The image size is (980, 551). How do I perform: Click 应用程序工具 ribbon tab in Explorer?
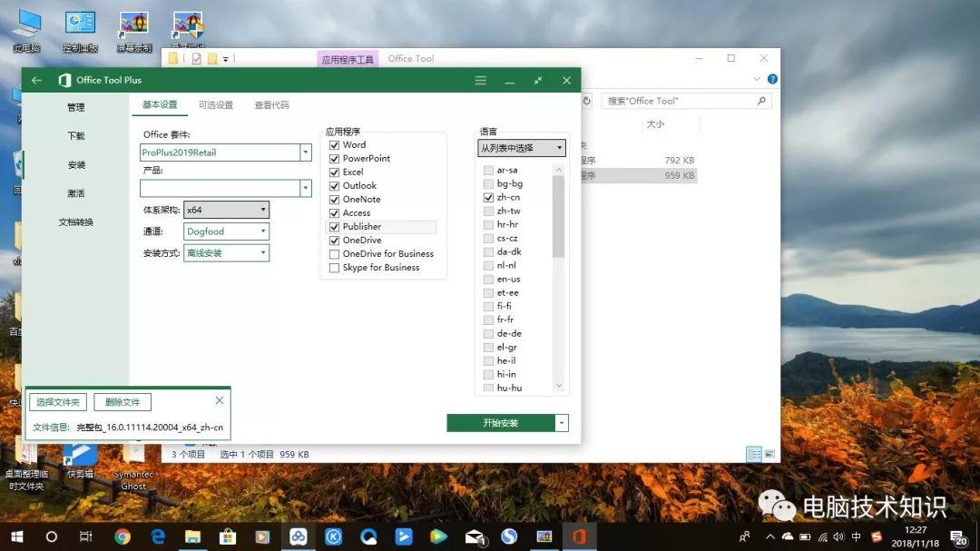coord(348,59)
